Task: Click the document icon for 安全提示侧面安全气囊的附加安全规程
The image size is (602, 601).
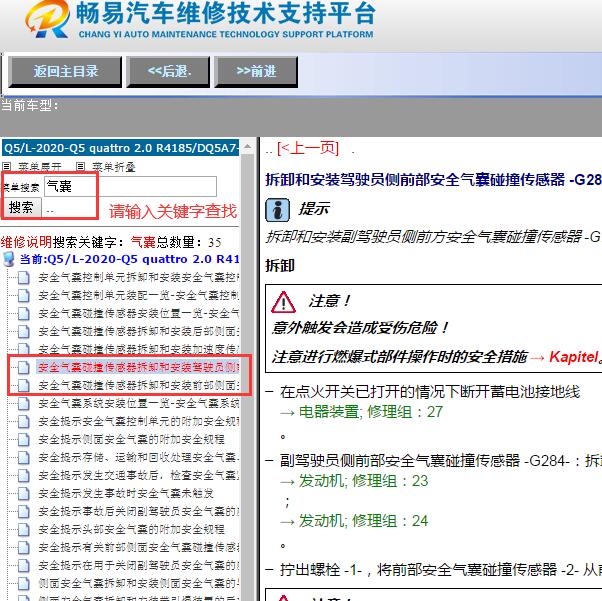Action: tap(24, 439)
